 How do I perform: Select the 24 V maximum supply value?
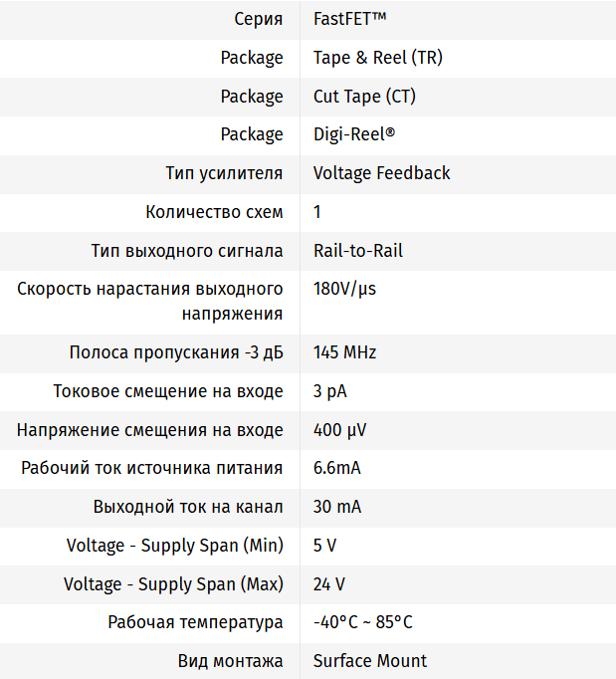(328, 583)
